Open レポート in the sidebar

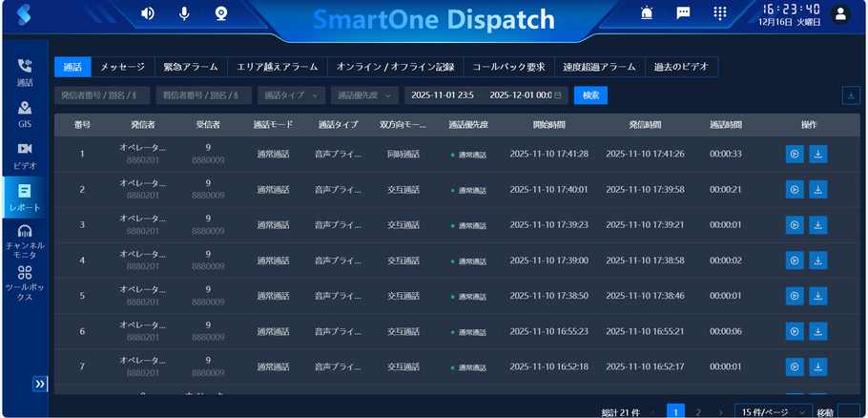(25, 198)
